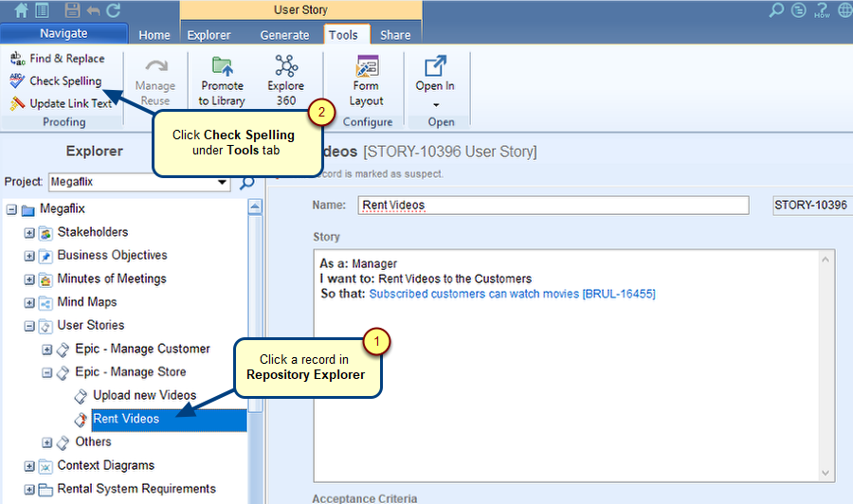Expand Rental System Requirements node
The image size is (853, 504).
click(29, 490)
